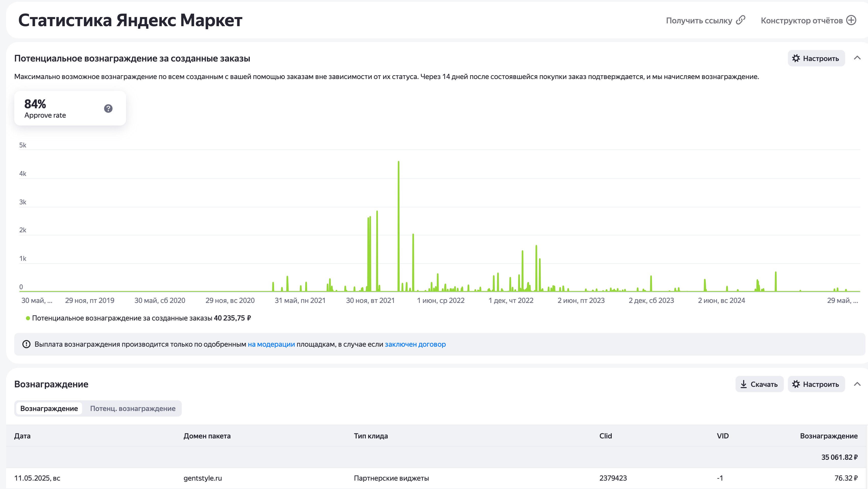
Task: Click the Партнерские виджеты cell
Action: (x=391, y=478)
